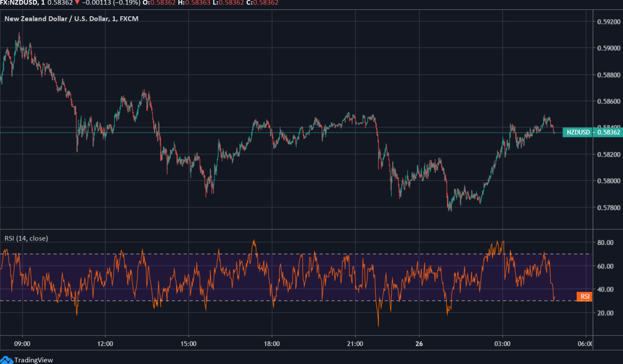Click the 0.57800 price axis label
Image resolution: width=623 pixels, height=364 pixels.
pyautogui.click(x=608, y=208)
